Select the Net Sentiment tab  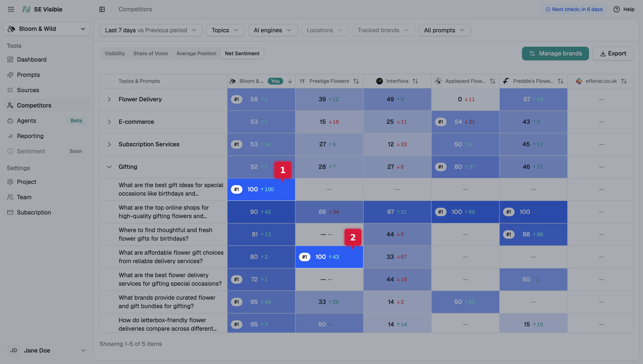tap(242, 54)
